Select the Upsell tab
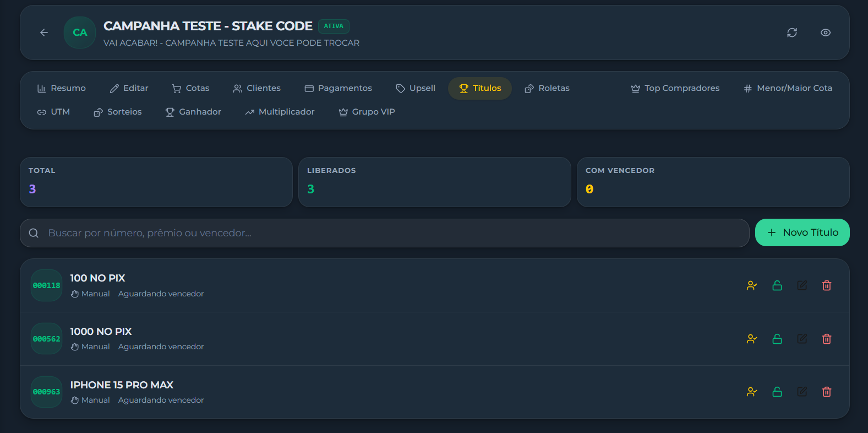 (416, 88)
